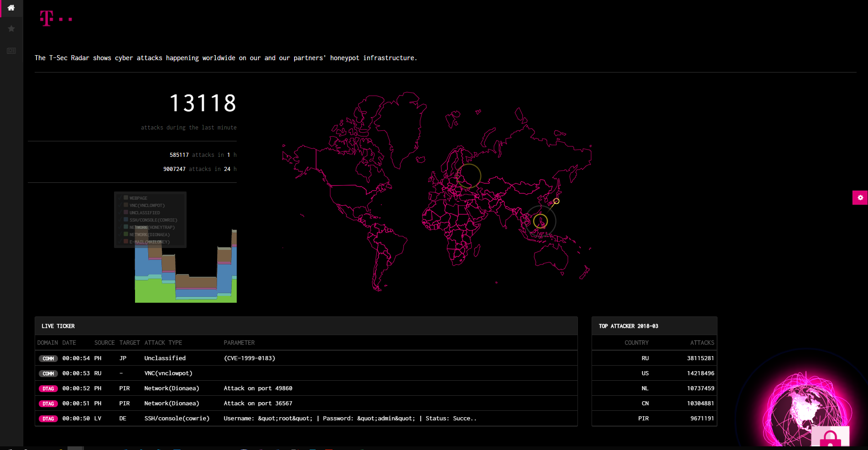Click the COUNTRY column header
This screenshot has height=450, width=868.
(x=636, y=343)
